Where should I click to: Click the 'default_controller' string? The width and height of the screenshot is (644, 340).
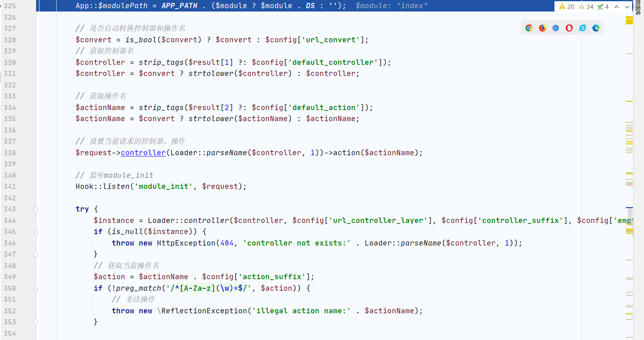coord(333,62)
